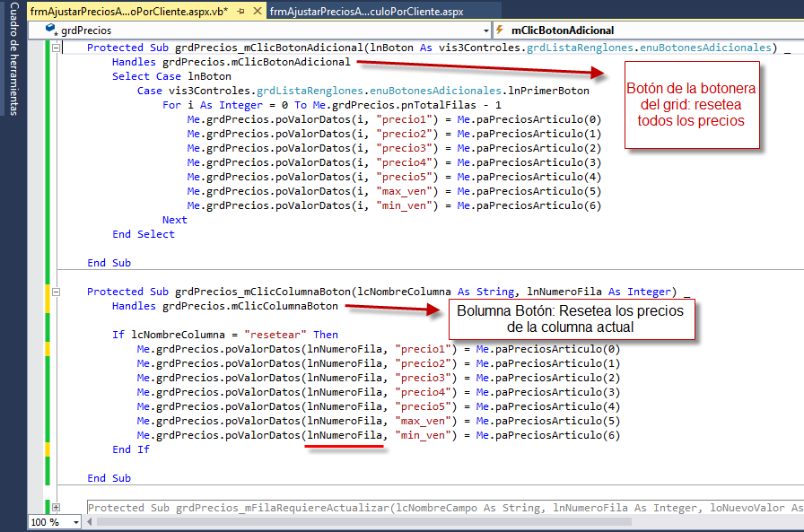Click the lightning bolt event icon
The image size is (804, 532).
click(501, 30)
